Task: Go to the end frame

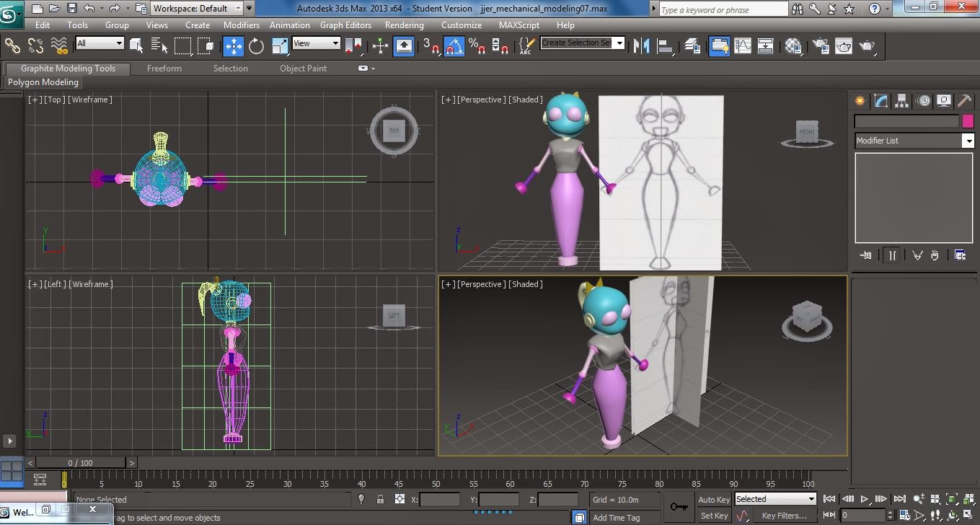Action: [x=899, y=499]
